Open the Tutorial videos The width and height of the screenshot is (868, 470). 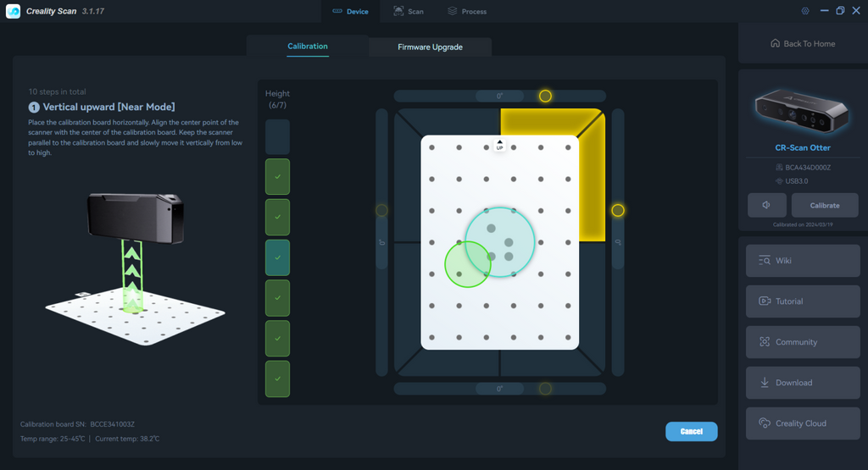(x=802, y=301)
